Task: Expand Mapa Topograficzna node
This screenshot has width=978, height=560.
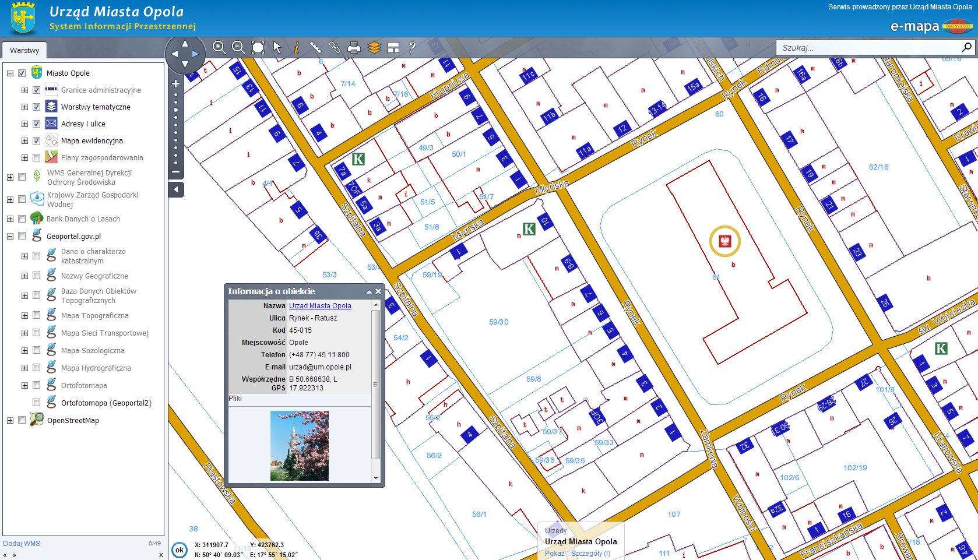Action: coord(24,316)
